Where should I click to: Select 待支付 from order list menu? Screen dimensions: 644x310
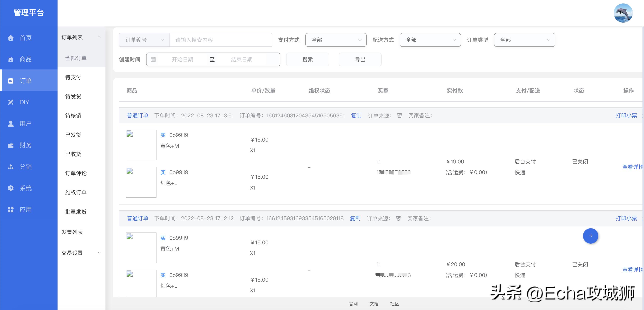(x=73, y=77)
